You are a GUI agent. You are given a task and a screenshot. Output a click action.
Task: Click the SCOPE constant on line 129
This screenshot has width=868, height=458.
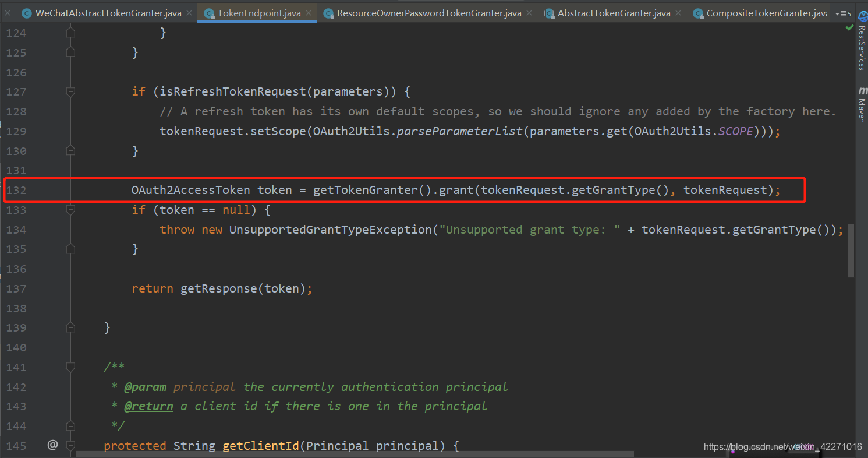point(736,131)
